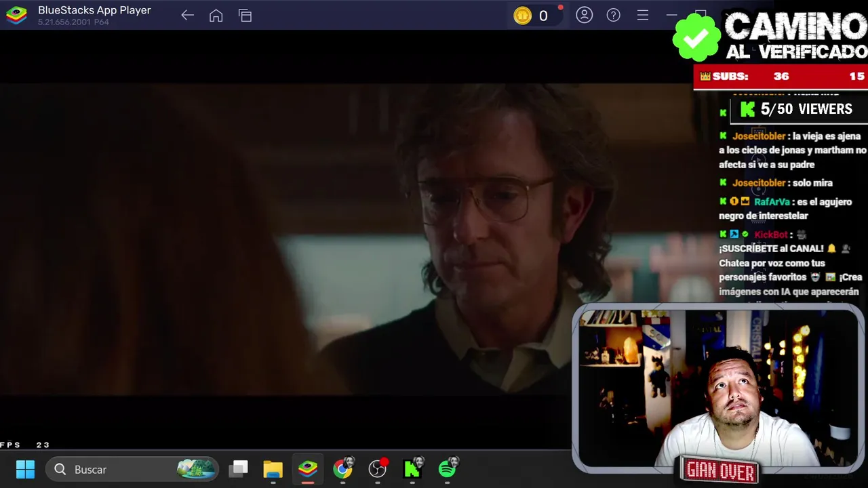Click the 5/50 VIEWERS counter
The width and height of the screenshot is (868, 488).
click(x=798, y=109)
